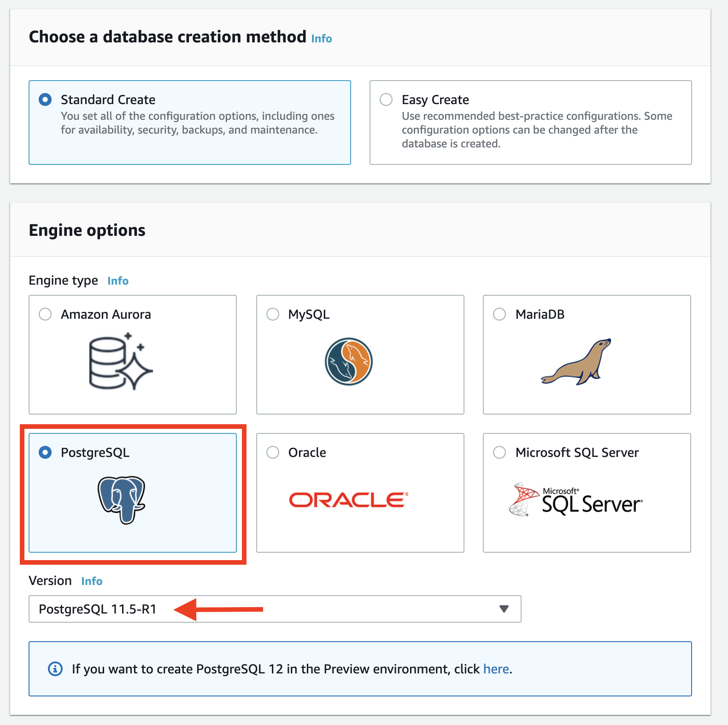Open Info next to Engine type
This screenshot has width=728, height=725.
pos(117,280)
